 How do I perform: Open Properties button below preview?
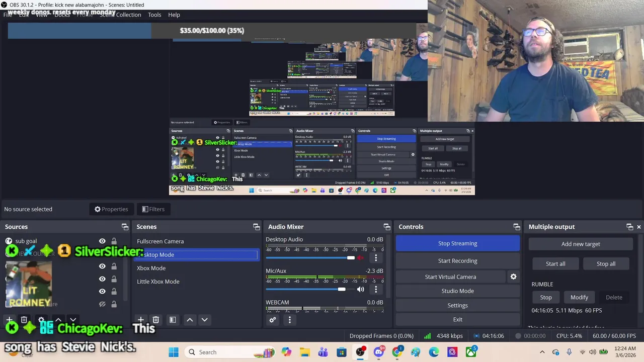click(x=111, y=209)
